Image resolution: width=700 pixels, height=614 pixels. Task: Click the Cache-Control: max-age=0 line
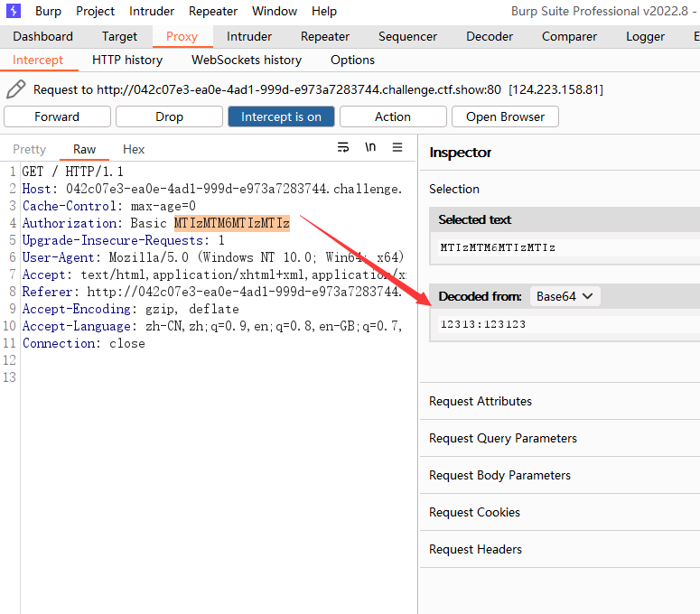(109, 206)
